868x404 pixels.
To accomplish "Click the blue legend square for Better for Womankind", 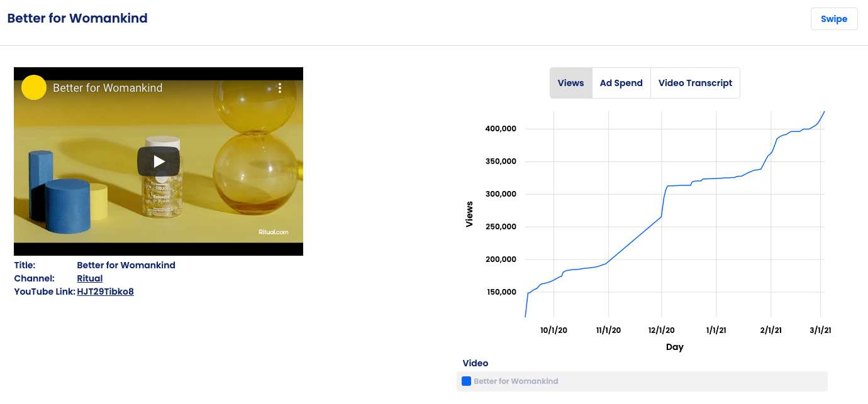I will pyautogui.click(x=466, y=381).
